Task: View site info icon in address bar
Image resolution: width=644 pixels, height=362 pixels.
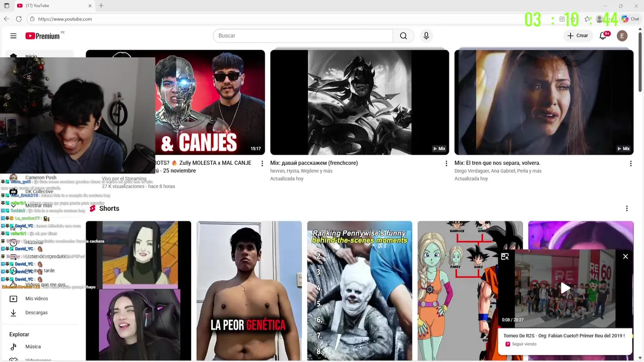Action: tap(32, 19)
